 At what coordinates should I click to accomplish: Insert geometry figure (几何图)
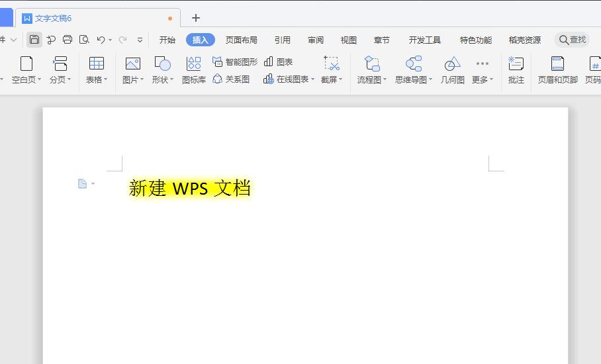(x=452, y=69)
